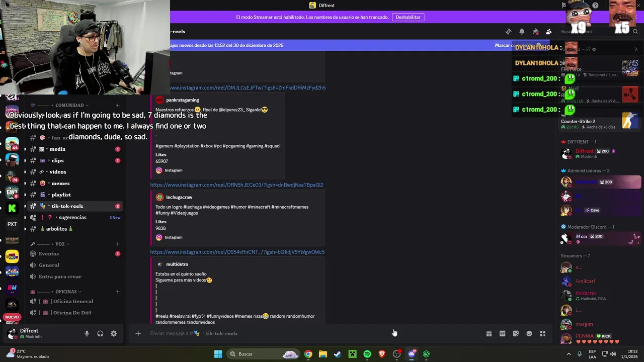644x362 pixels.
Task: Open member PENMA in Streamers list
Action: (600, 338)
